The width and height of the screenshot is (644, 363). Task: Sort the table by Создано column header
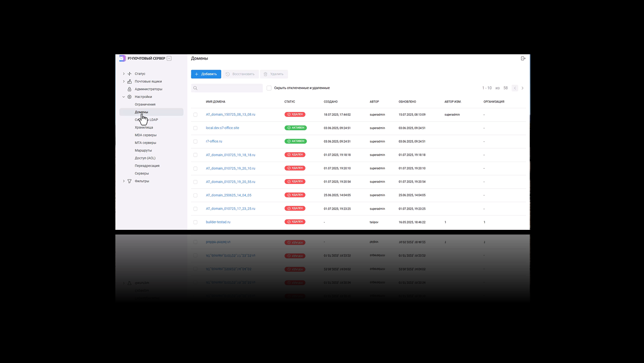pos(330,102)
